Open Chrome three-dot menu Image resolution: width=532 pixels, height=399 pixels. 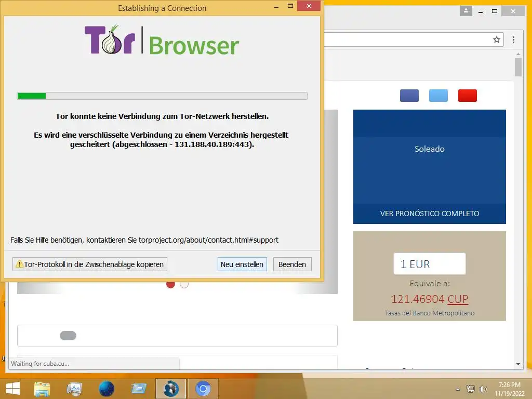(x=513, y=39)
